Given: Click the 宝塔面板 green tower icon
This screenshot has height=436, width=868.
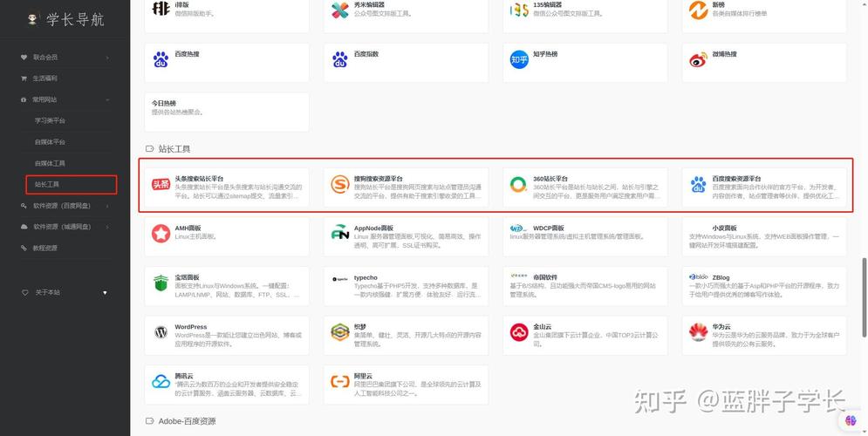Looking at the screenshot, I should [x=161, y=283].
